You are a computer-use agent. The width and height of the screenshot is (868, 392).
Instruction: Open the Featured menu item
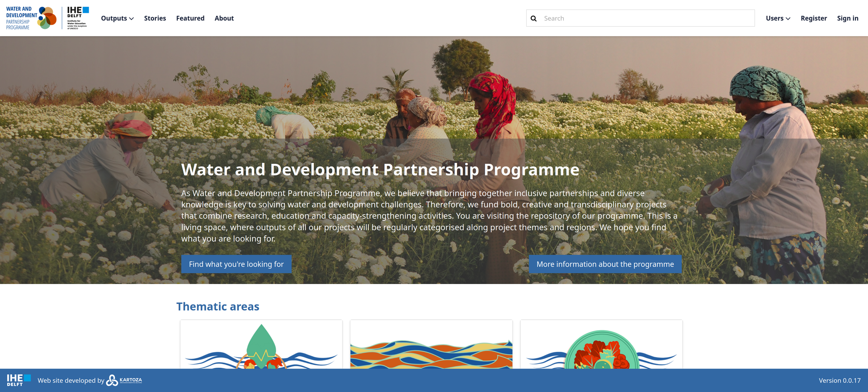coord(190,19)
